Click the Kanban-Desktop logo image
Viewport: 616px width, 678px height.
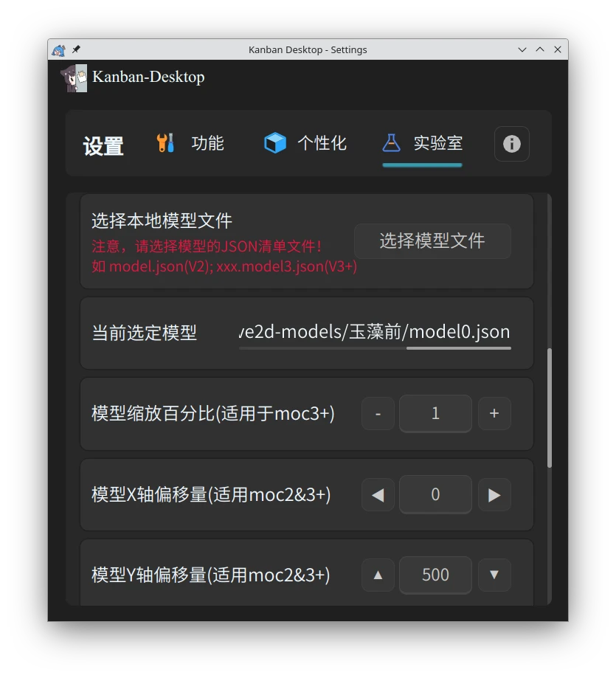coord(74,77)
